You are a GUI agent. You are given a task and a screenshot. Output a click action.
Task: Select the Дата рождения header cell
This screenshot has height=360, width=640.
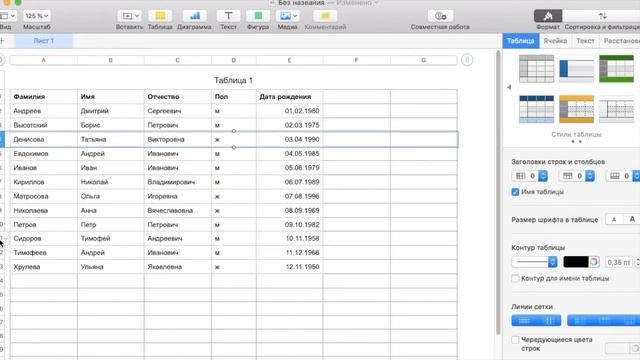point(289,97)
